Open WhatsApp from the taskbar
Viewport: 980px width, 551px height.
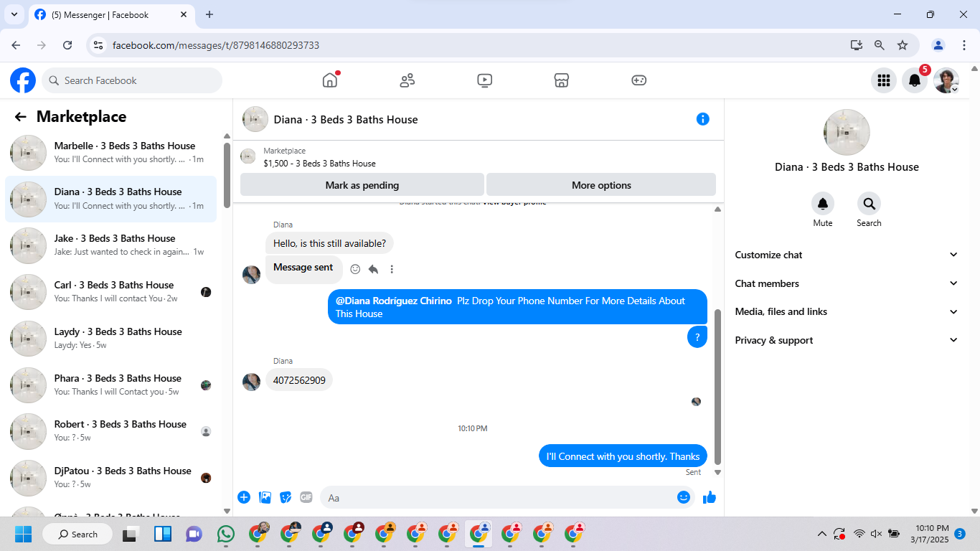(x=226, y=534)
